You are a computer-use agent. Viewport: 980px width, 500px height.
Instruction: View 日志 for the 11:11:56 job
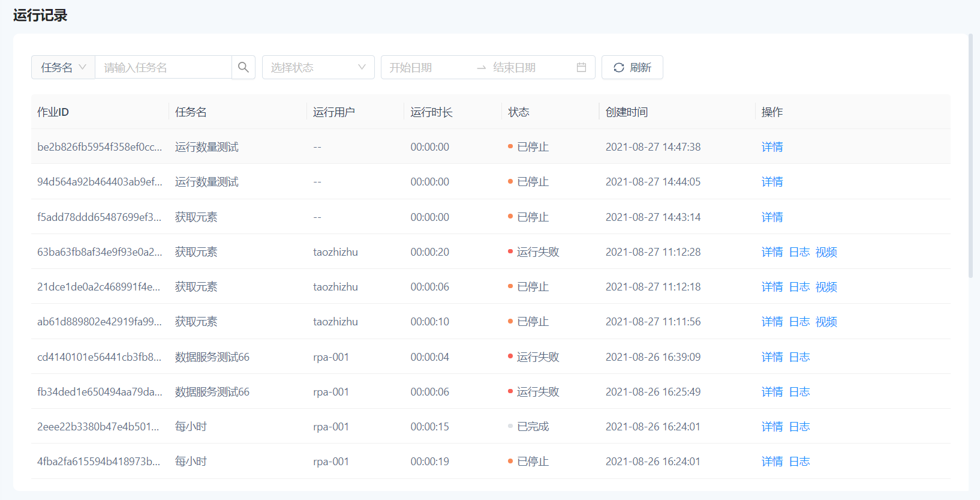click(799, 322)
